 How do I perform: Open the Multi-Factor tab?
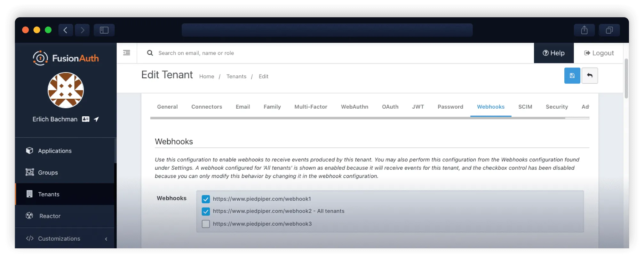[x=311, y=107]
